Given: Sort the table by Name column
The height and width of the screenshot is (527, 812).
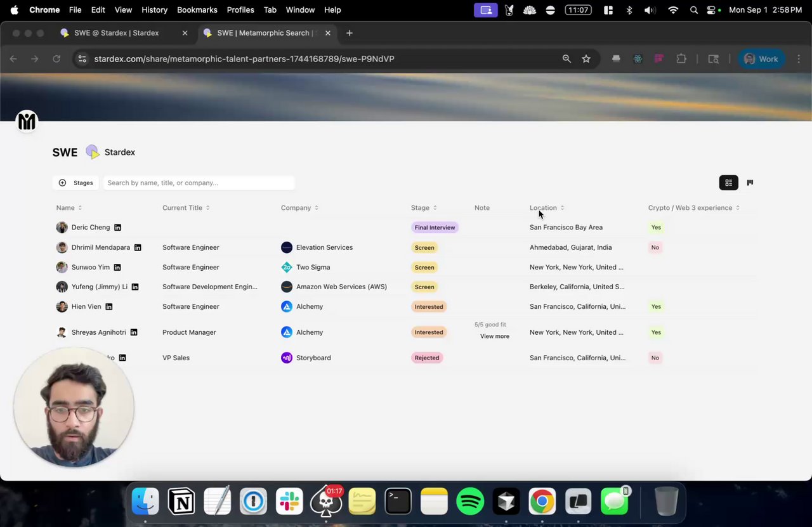Looking at the screenshot, I should click(69, 208).
